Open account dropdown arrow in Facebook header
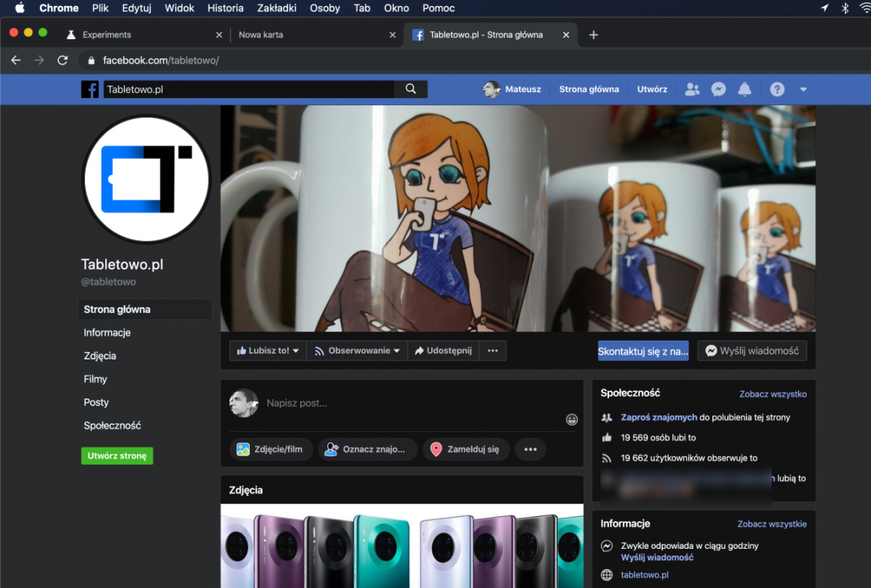 pos(803,89)
